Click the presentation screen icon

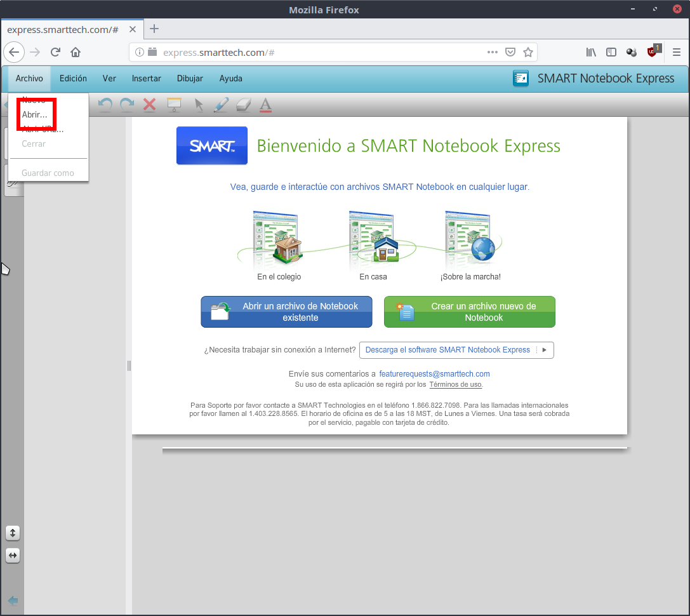point(174,105)
